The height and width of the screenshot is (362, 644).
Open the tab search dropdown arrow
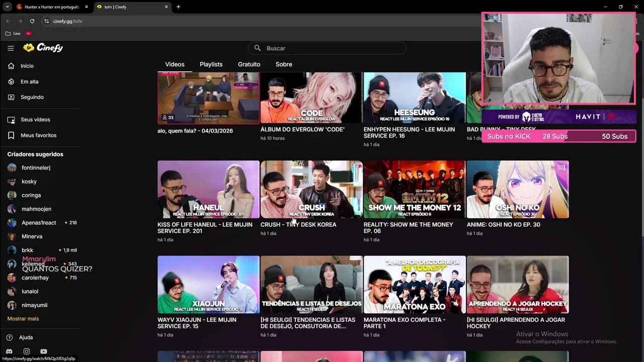coord(7,7)
